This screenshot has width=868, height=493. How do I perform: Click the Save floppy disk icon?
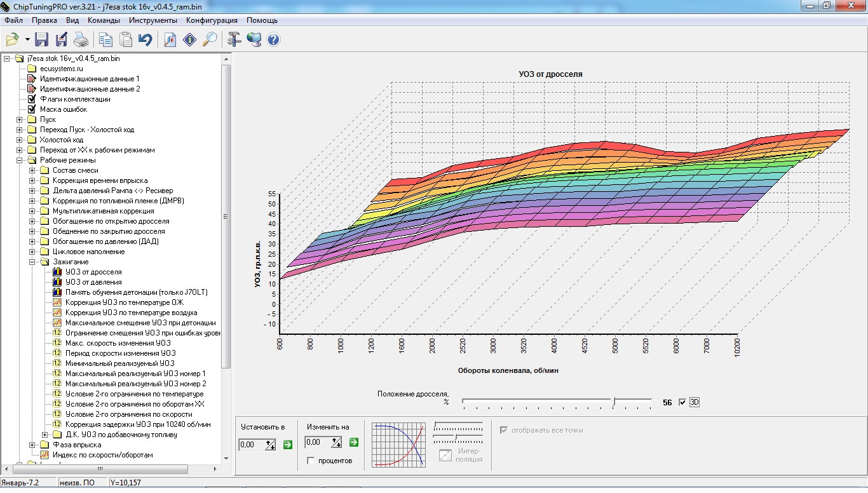pyautogui.click(x=42, y=40)
